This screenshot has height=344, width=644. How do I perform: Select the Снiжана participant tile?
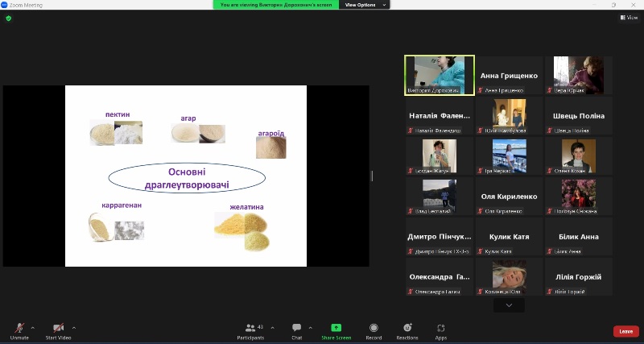point(579,196)
